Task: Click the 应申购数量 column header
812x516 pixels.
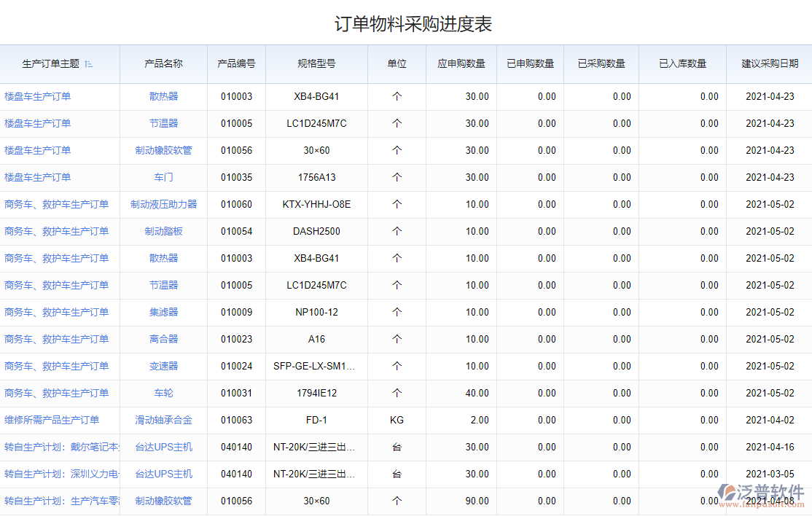Action: tap(461, 63)
